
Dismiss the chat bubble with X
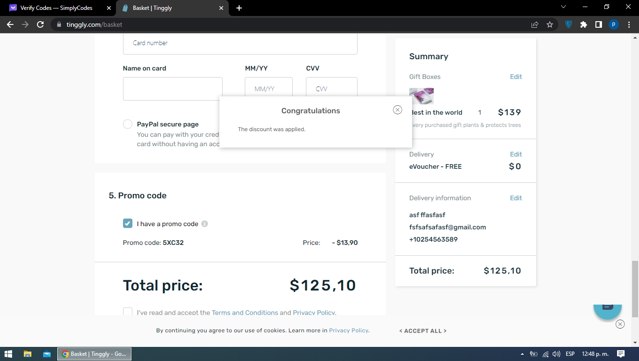pos(620,324)
